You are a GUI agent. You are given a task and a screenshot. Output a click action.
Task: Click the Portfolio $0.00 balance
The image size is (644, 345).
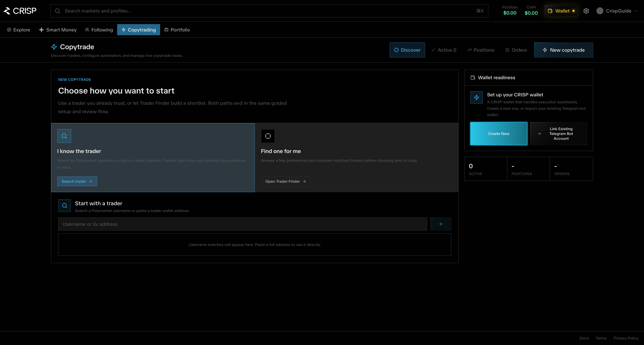(510, 11)
